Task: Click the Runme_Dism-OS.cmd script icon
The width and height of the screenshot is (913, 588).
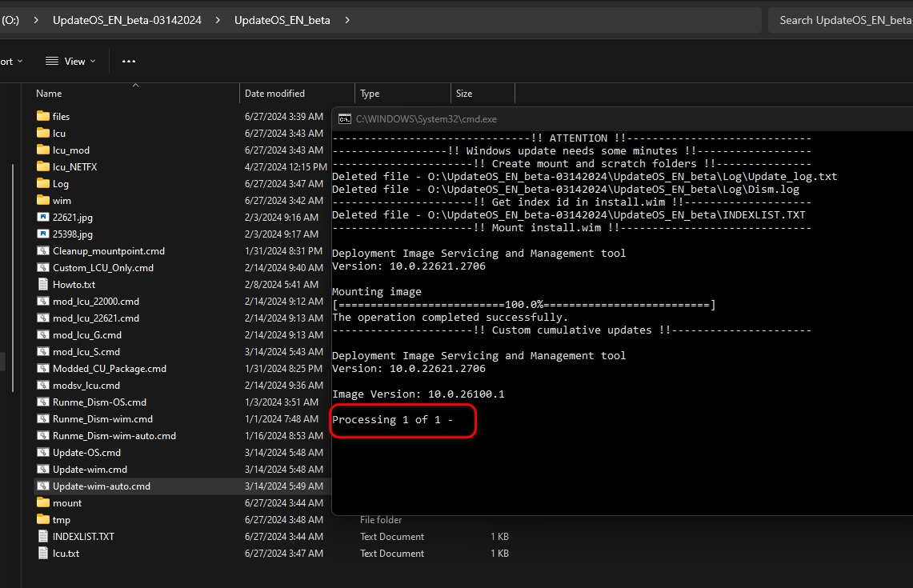Action: coord(43,402)
